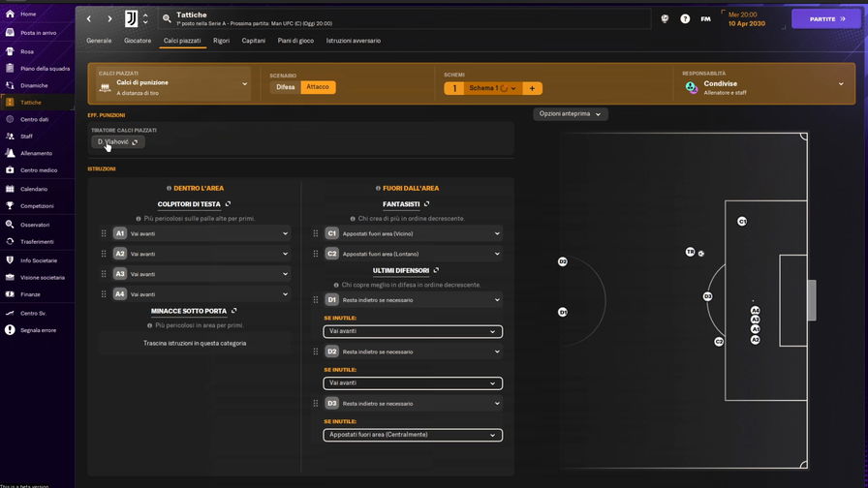Switch scenario to Difesa
This screenshot has height=488, width=868.
(x=286, y=87)
